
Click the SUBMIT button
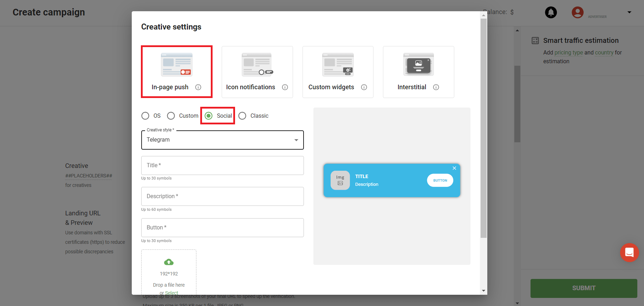[584, 288]
